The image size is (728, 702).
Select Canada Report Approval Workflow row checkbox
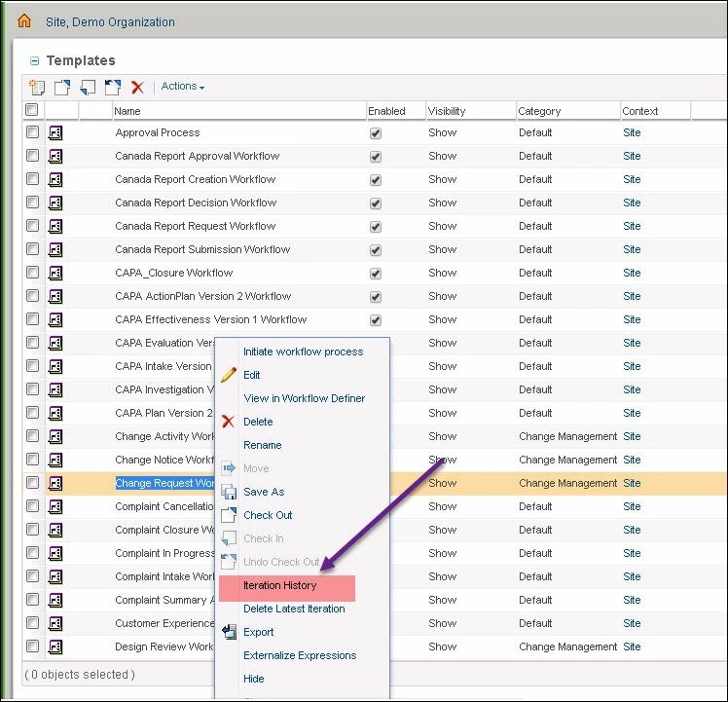tap(32, 155)
